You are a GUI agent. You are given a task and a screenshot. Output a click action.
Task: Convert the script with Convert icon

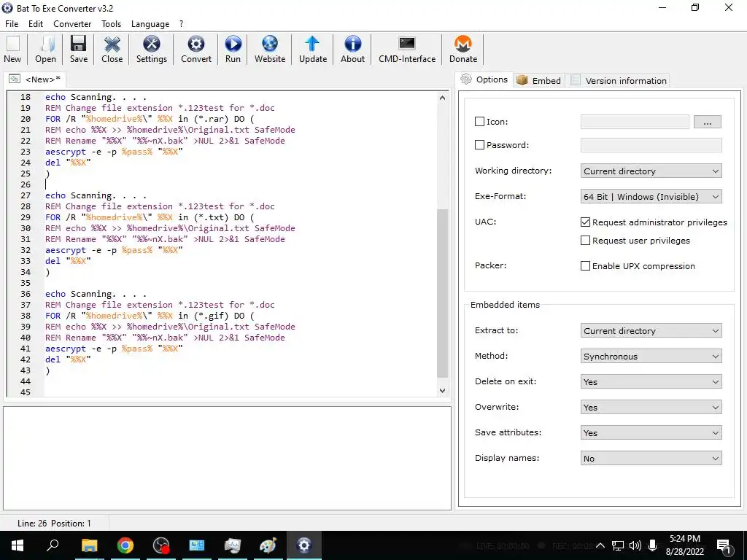coord(196,49)
